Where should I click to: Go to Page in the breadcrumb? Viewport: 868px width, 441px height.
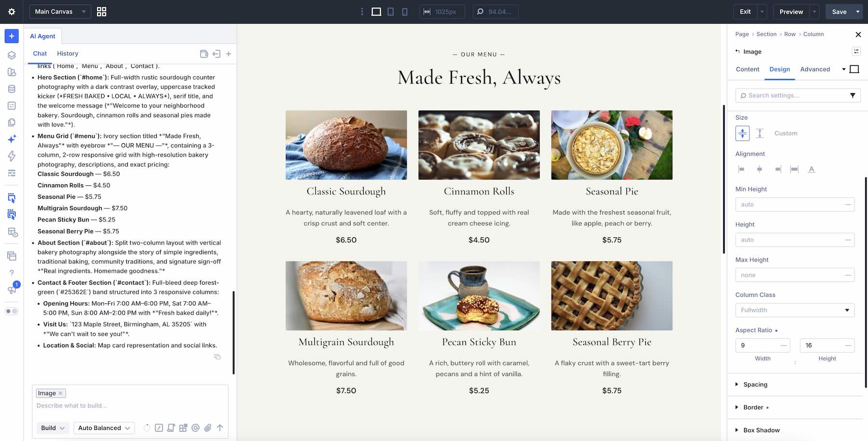pos(742,34)
